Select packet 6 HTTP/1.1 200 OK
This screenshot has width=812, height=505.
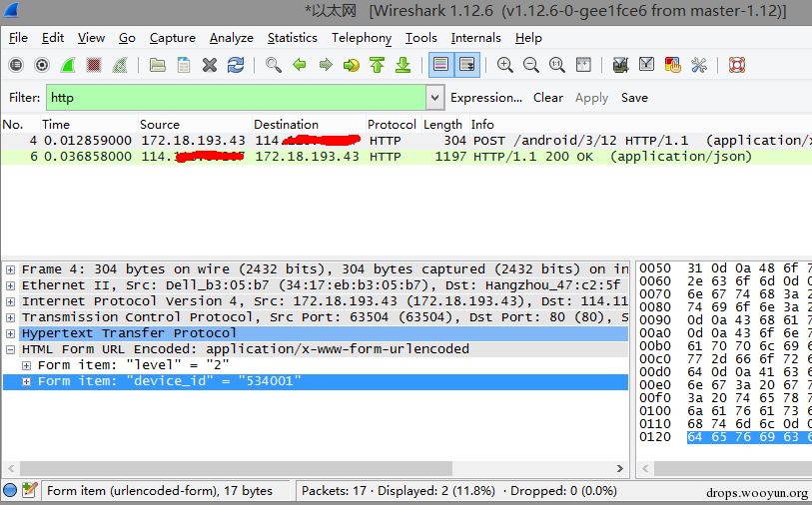406,157
